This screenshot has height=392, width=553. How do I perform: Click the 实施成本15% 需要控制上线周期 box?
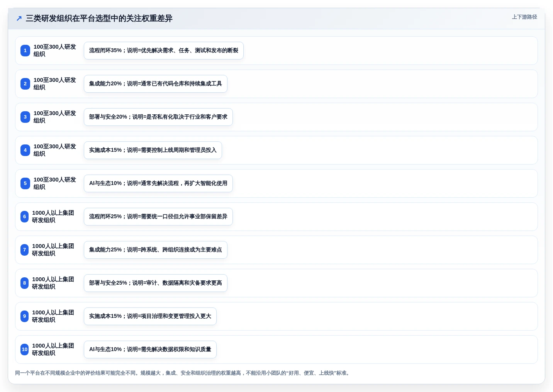pyautogui.click(x=153, y=150)
